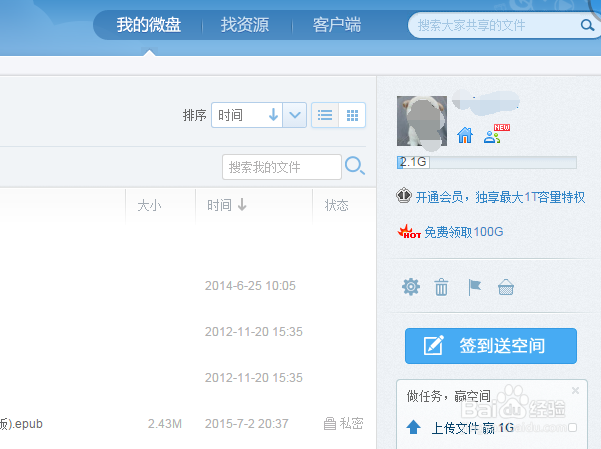Expand the 排序 dropdown chevron
The image size is (601, 449).
(294, 115)
